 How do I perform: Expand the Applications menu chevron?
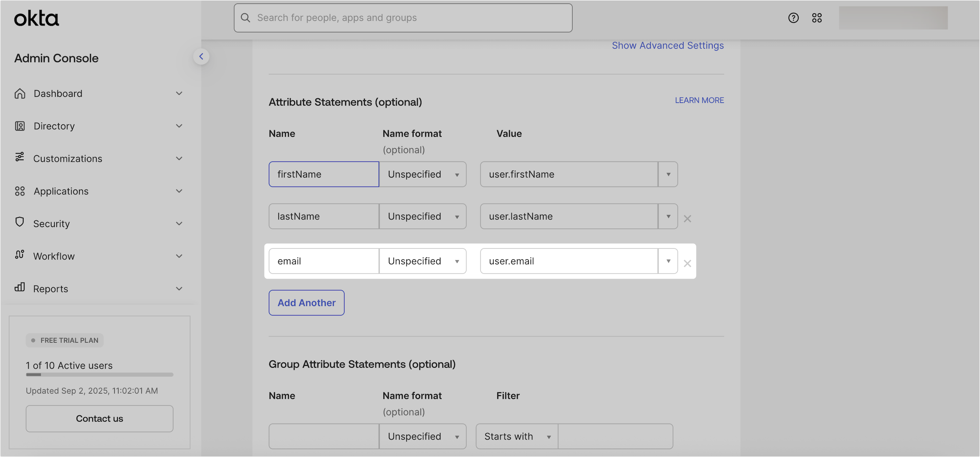(179, 191)
